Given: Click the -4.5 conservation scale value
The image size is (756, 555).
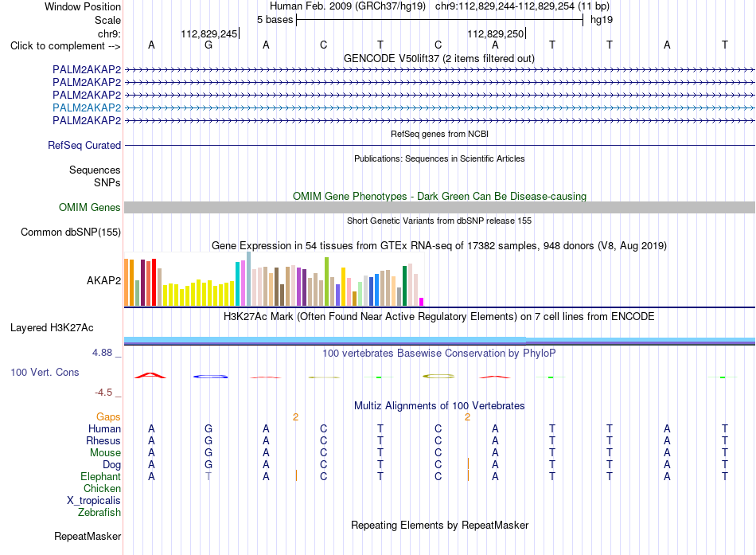Looking at the screenshot, I should (x=103, y=393).
